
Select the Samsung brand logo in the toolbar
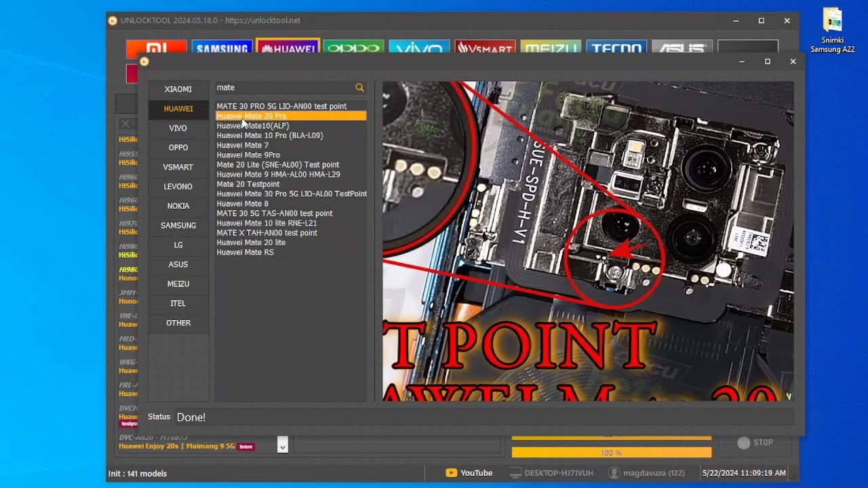pos(222,48)
